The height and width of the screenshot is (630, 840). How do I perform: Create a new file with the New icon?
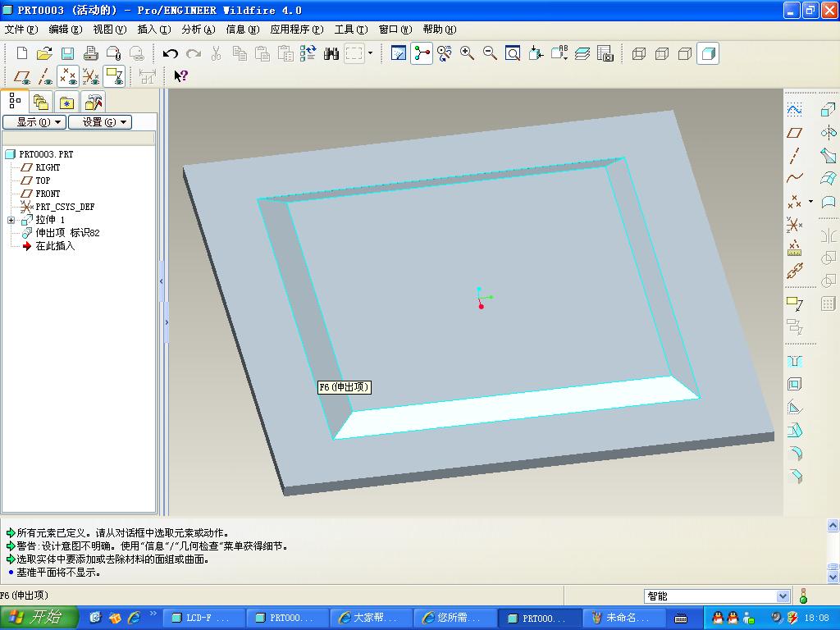click(22, 53)
